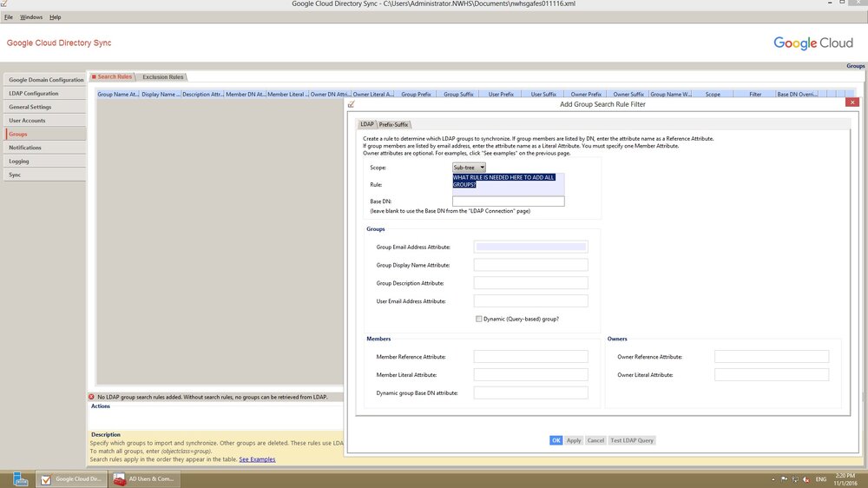Click Group Suffix column header

(x=458, y=94)
